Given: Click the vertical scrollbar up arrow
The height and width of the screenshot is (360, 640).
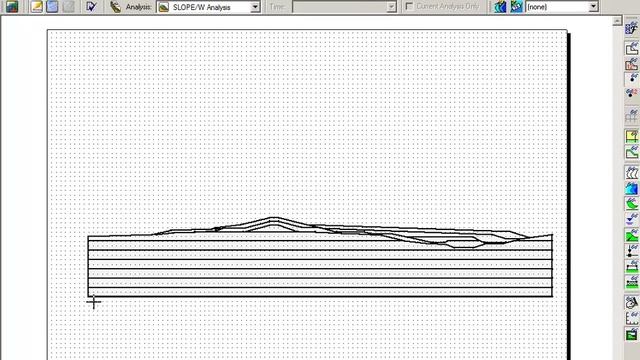Looking at the screenshot, I should (x=617, y=21).
